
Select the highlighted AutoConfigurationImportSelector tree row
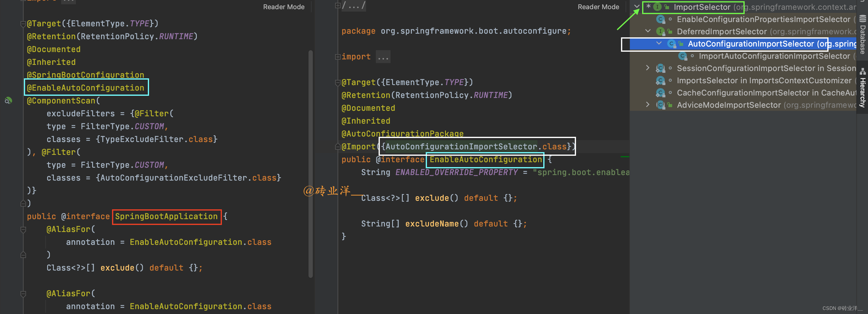point(743,44)
